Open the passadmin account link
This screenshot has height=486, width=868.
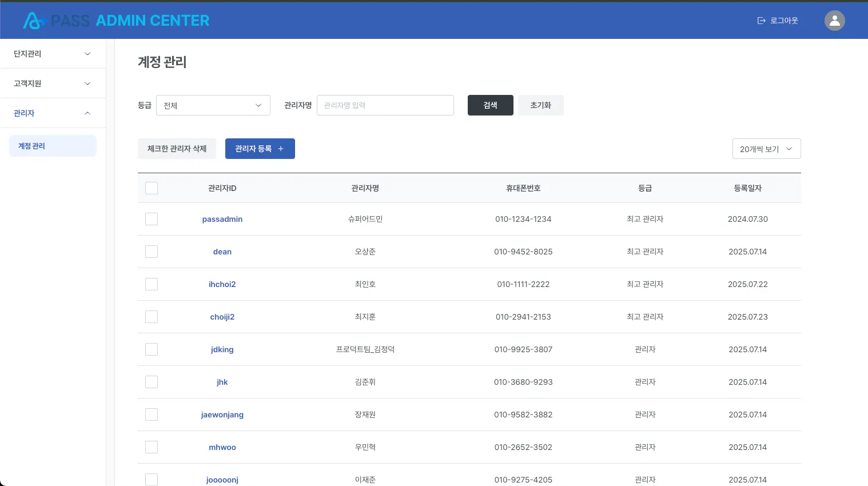[x=222, y=219]
